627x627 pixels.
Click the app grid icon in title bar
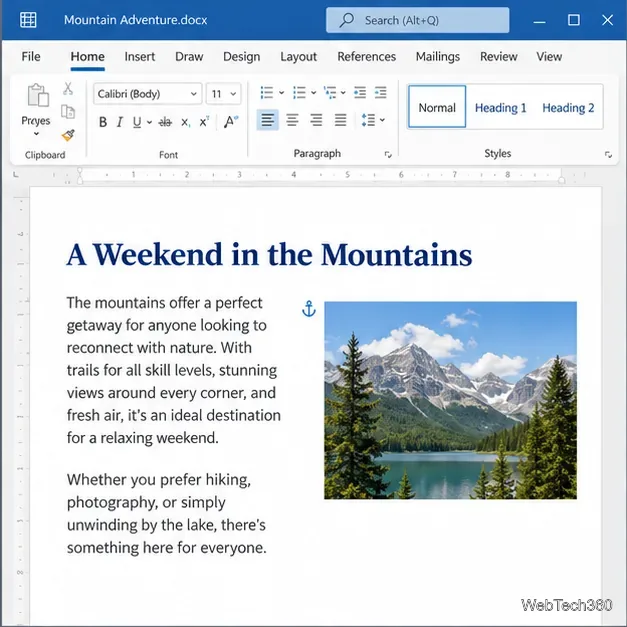click(28, 20)
